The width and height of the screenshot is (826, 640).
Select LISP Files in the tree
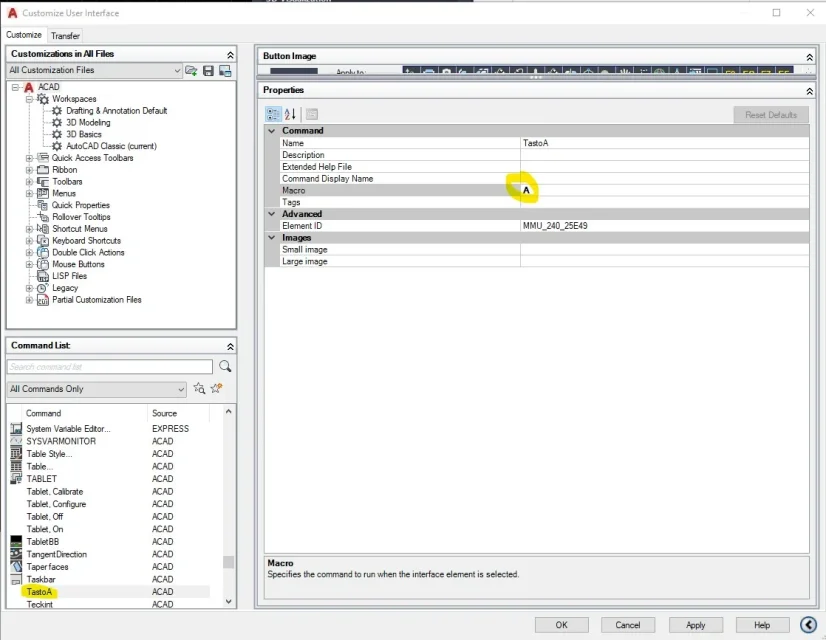pos(69,276)
